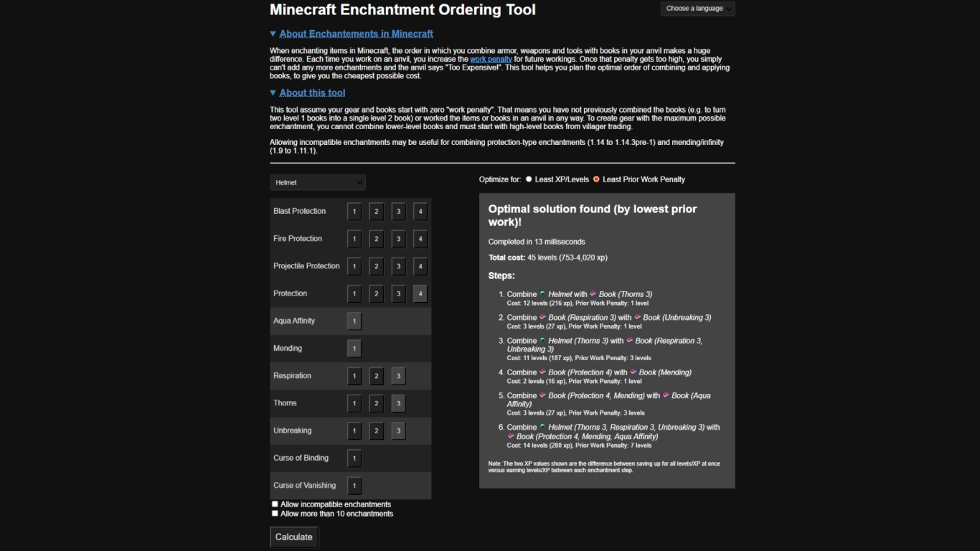Select the Least XP/Levels radio button

click(528, 179)
